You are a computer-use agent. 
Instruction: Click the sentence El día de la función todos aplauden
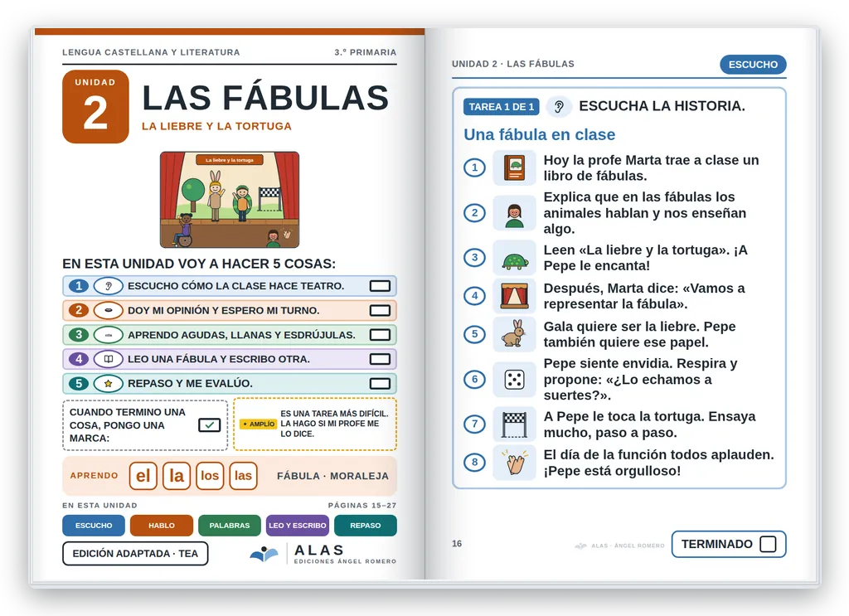point(659,454)
